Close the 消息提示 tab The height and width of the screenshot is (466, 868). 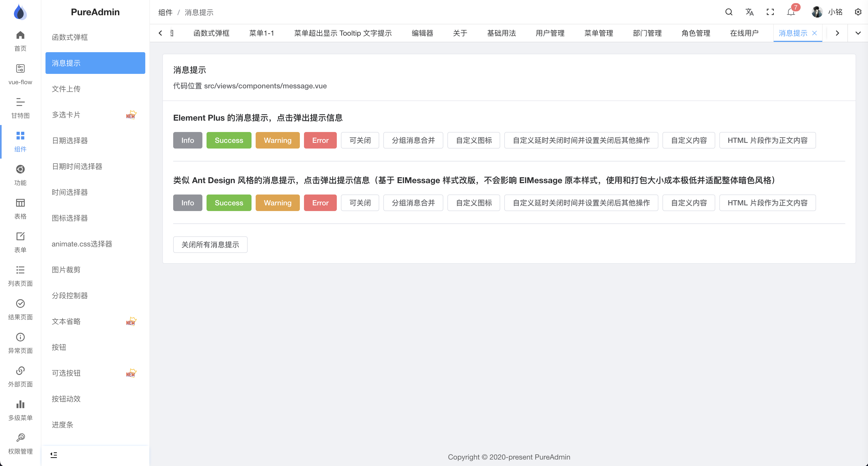(814, 33)
